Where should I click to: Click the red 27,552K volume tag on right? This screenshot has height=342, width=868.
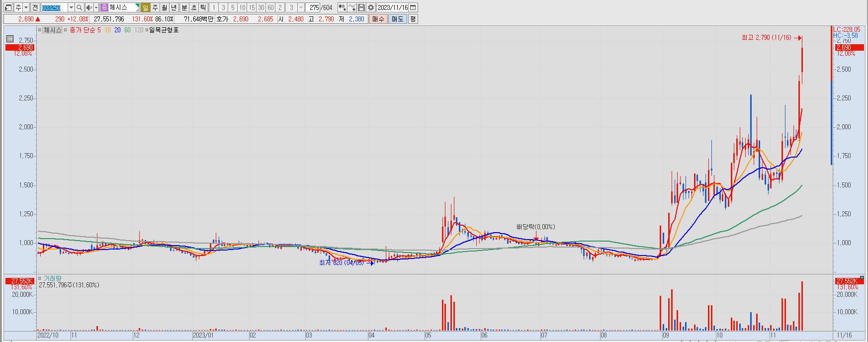pyautogui.click(x=849, y=281)
